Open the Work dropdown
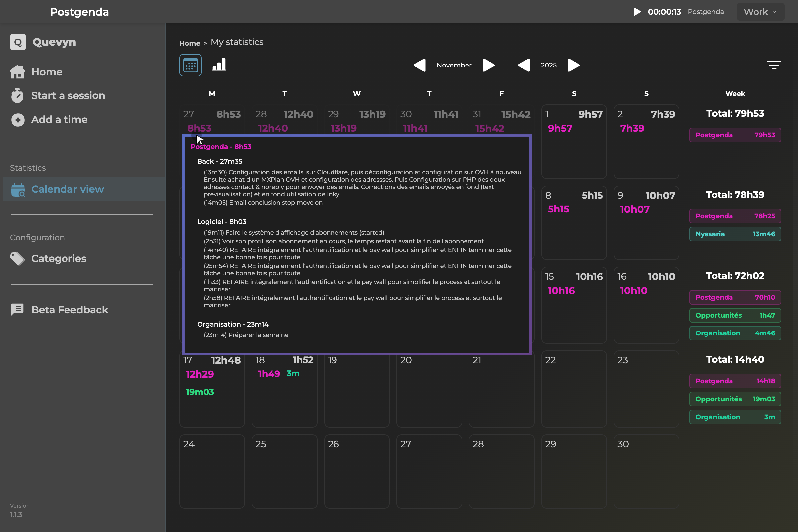 click(760, 12)
